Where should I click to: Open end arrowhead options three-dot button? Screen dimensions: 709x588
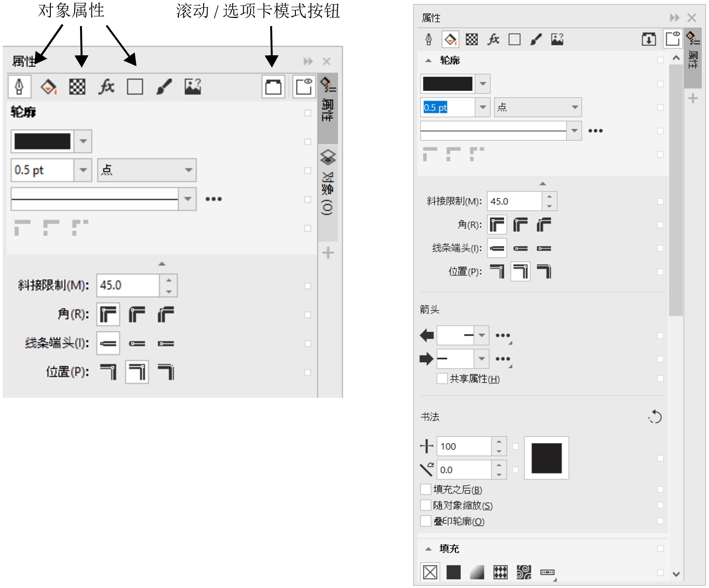tap(503, 359)
